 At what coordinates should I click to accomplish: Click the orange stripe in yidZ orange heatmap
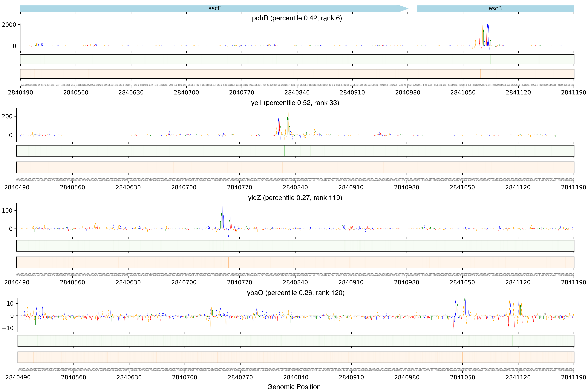228,262
